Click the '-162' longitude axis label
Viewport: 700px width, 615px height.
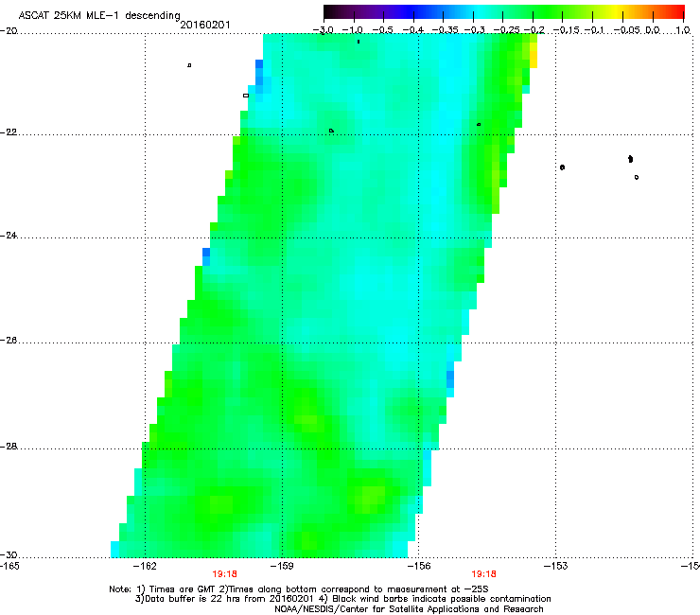(145, 567)
